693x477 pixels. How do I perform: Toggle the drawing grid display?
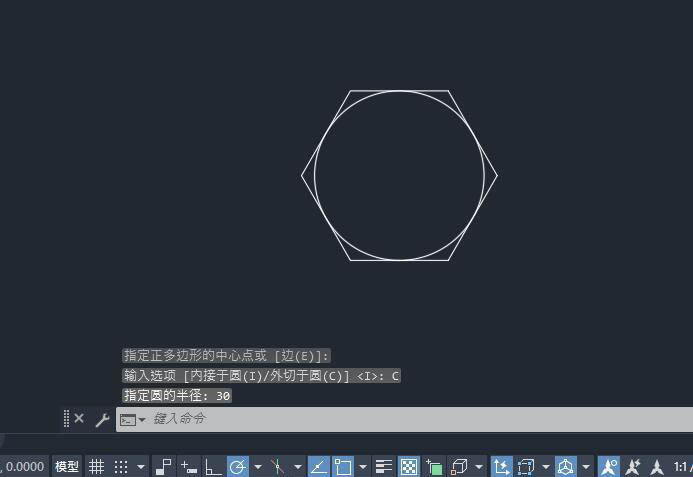point(96,466)
